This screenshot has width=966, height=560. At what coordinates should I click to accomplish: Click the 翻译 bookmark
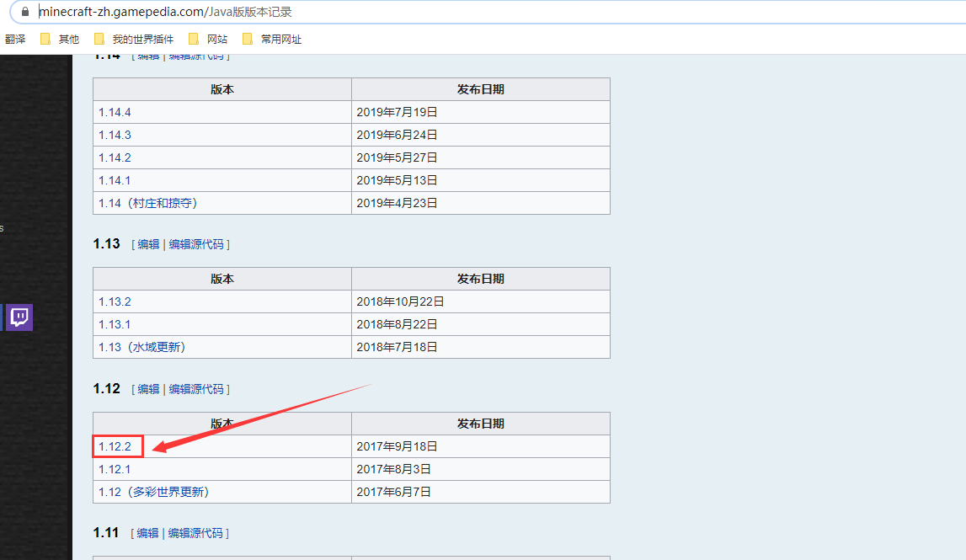point(15,39)
